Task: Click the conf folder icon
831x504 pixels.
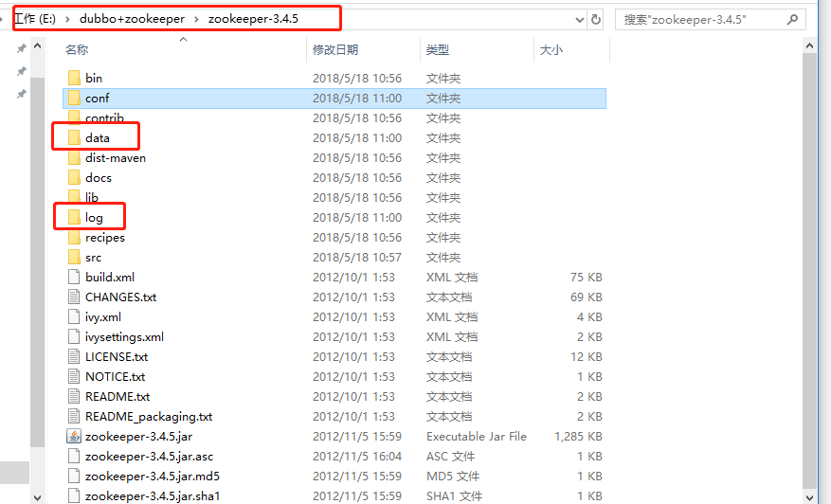Action: (x=74, y=98)
